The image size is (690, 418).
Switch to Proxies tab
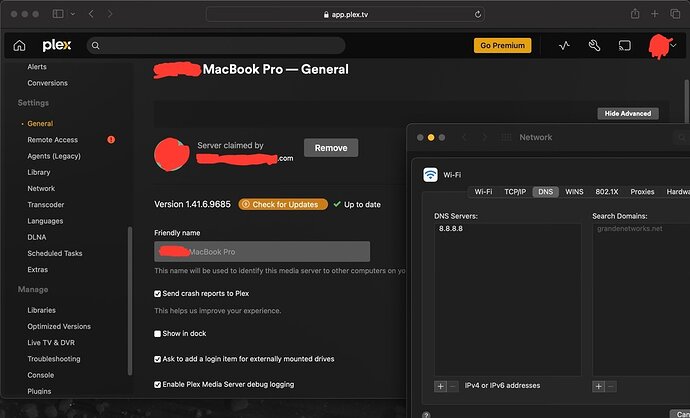[642, 192]
